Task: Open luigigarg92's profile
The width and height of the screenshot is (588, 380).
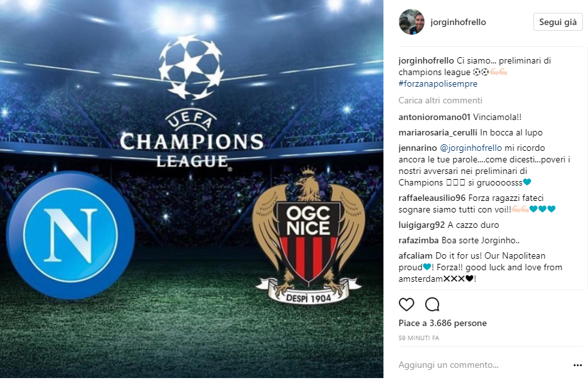Action: coord(421,225)
